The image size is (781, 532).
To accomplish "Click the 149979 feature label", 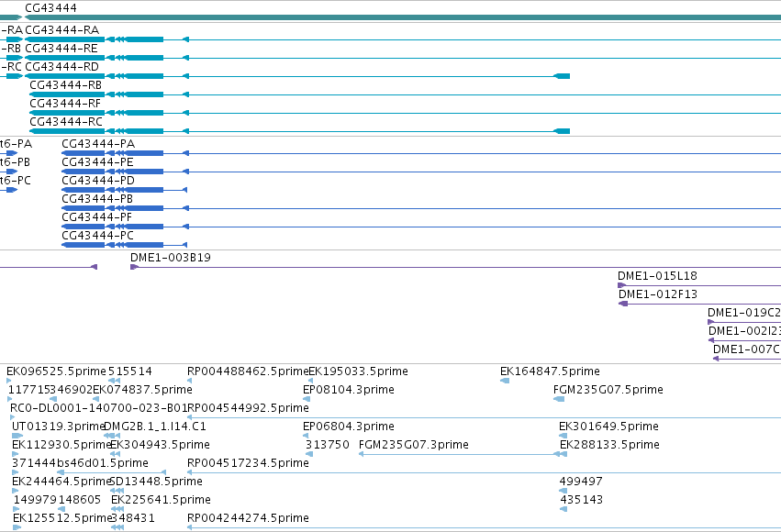I will point(36,500).
